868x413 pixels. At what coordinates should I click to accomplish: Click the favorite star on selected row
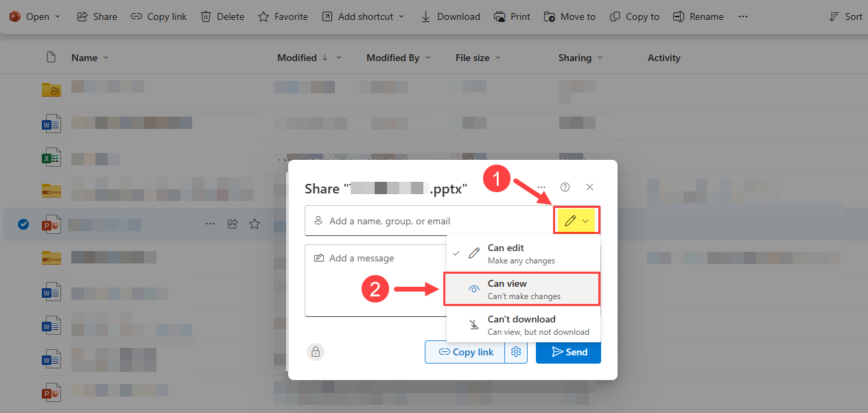click(255, 224)
